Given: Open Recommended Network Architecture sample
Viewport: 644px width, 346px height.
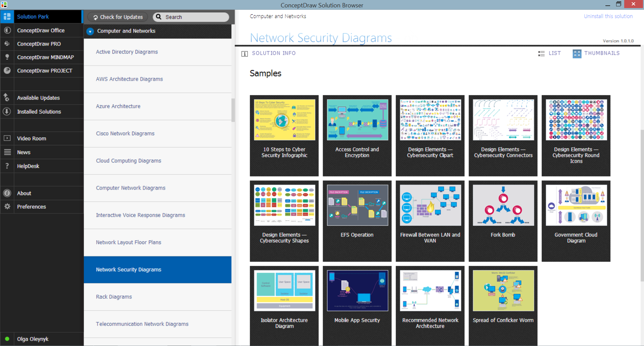Looking at the screenshot, I should [430, 306].
